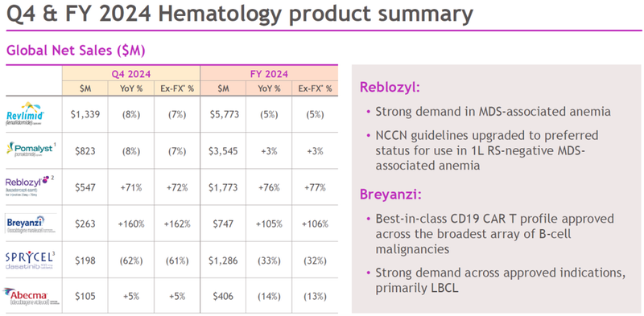This screenshot has height=316, width=644.
Task: Click the Pomalyst product logo
Action: point(31,150)
